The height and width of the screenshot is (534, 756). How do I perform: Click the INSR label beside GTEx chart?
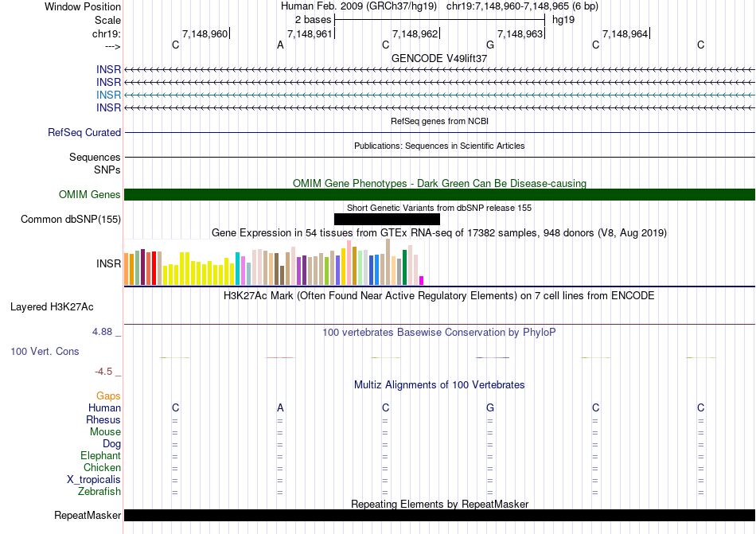pos(108,263)
